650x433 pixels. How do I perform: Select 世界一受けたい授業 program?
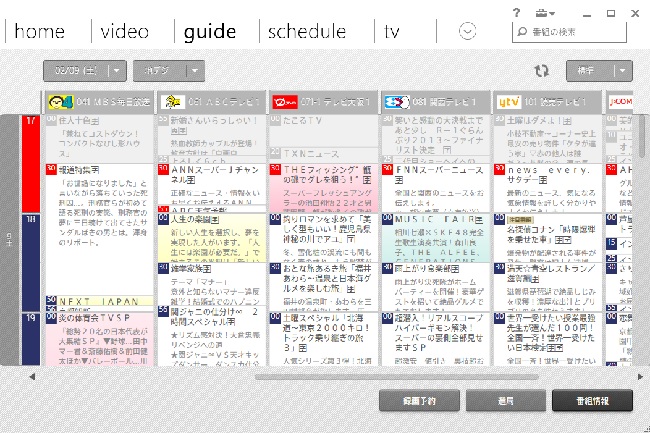click(547, 339)
